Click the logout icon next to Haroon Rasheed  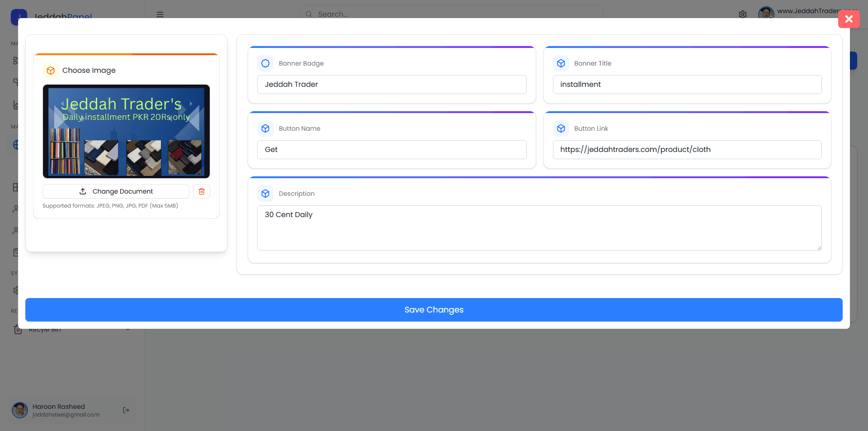[x=126, y=410]
